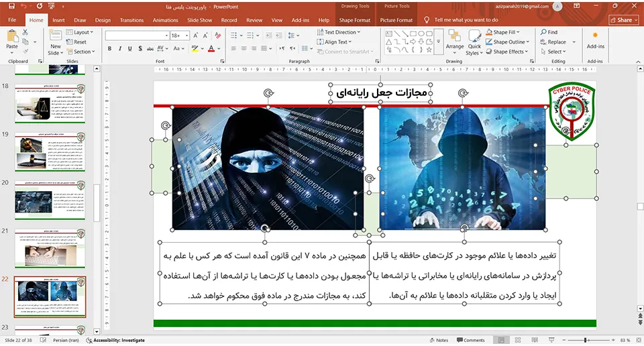Open Shape Fill dropdown

502,32
